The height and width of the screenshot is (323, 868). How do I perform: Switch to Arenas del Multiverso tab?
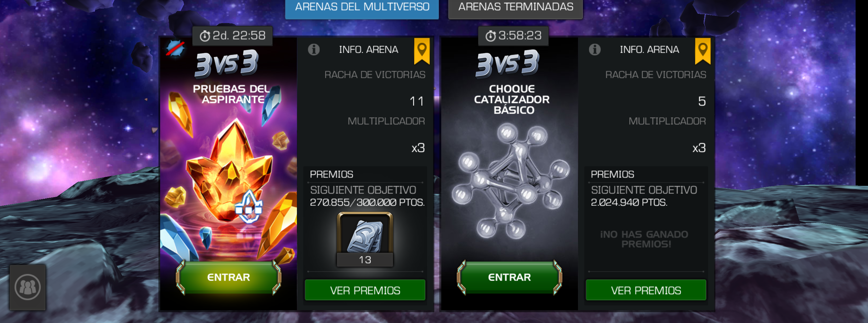click(x=362, y=8)
